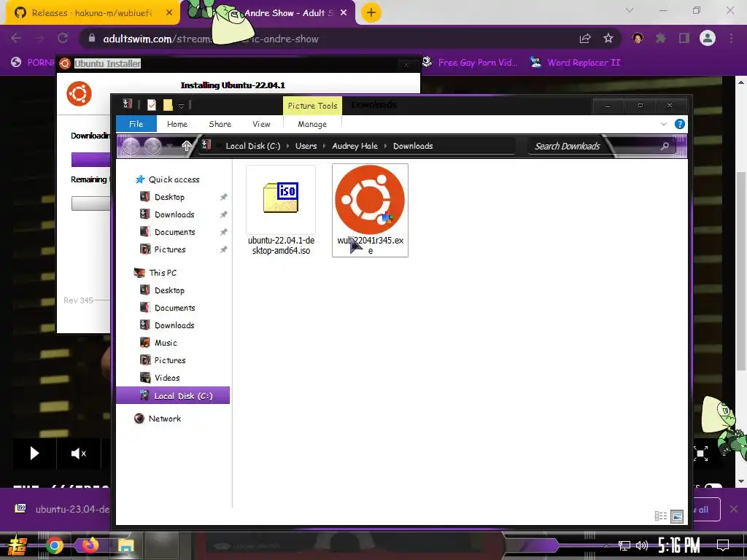Open the File tab in Explorer ribbon

136,124
